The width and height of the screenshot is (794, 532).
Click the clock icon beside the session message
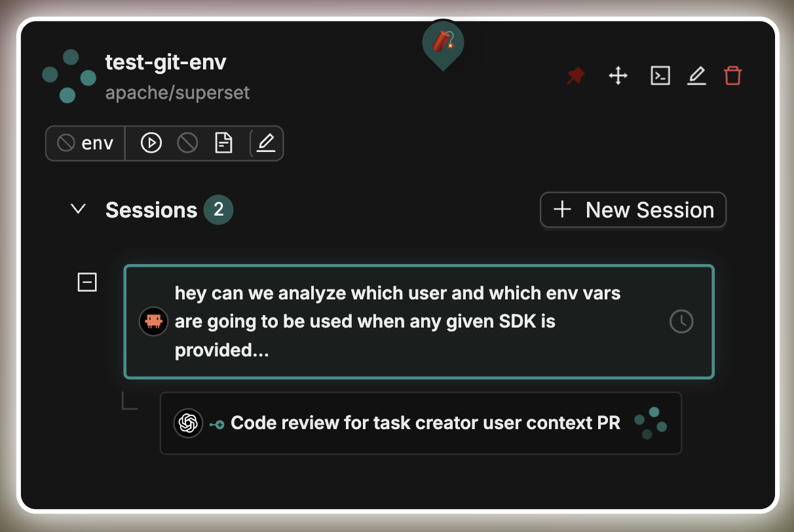pyautogui.click(x=681, y=322)
